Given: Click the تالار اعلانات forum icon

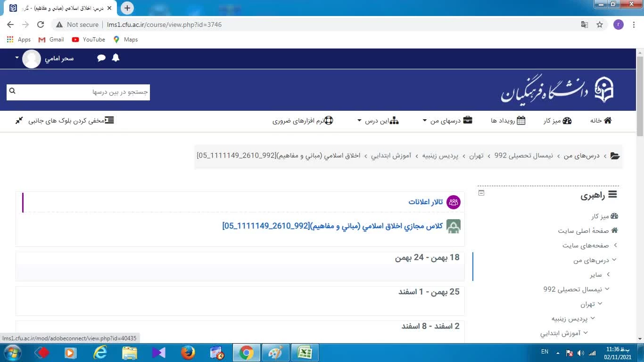Looking at the screenshot, I should (x=453, y=202).
